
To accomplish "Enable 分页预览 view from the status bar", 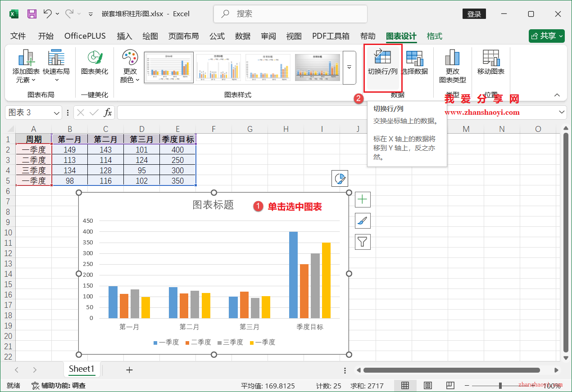I will click(450, 386).
